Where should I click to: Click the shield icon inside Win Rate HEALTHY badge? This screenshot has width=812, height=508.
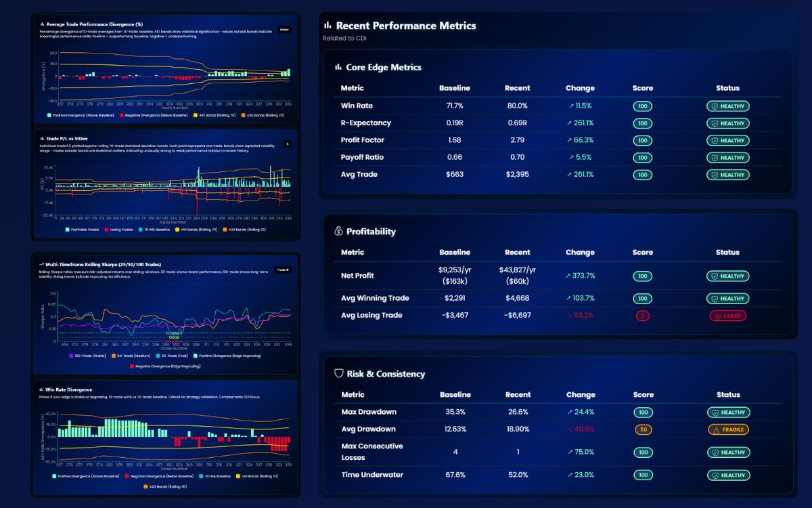[715, 106]
